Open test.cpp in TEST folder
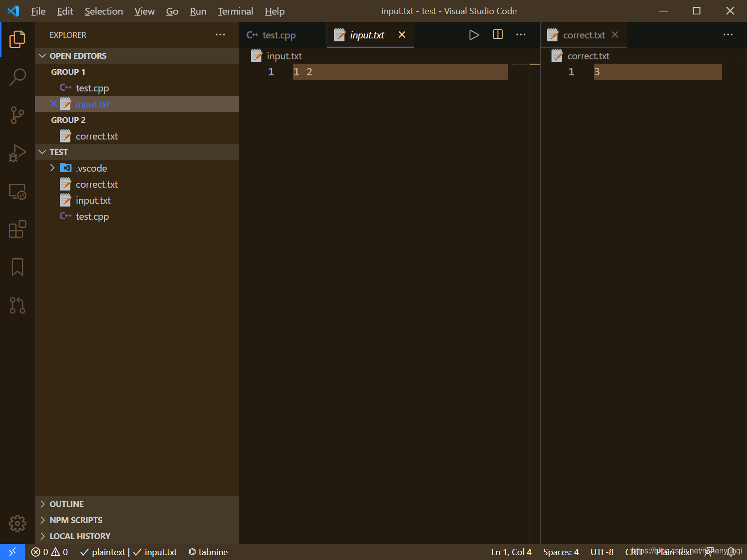 [137, 216]
